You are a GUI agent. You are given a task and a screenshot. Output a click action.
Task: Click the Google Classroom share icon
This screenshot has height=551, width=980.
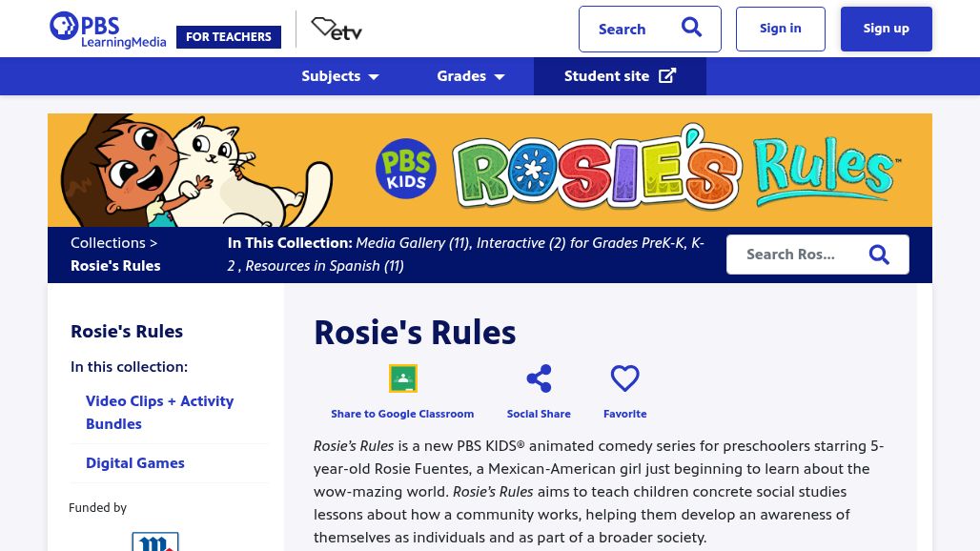(x=402, y=378)
